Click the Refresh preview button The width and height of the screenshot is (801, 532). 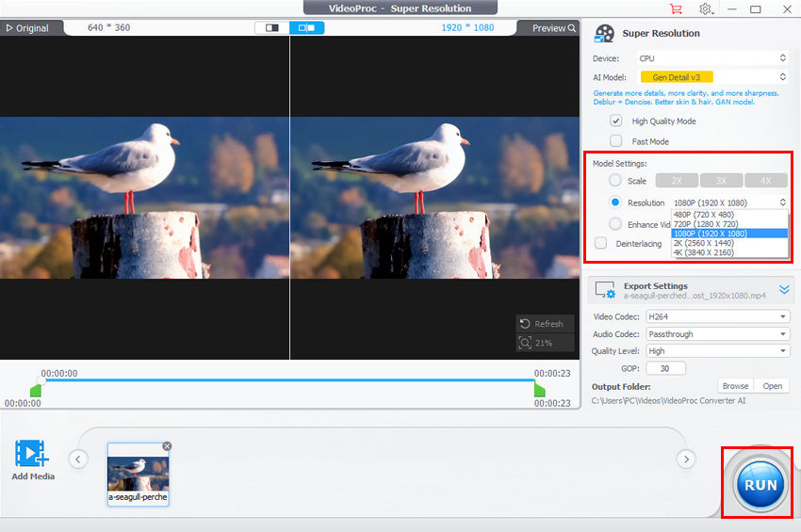pos(545,324)
